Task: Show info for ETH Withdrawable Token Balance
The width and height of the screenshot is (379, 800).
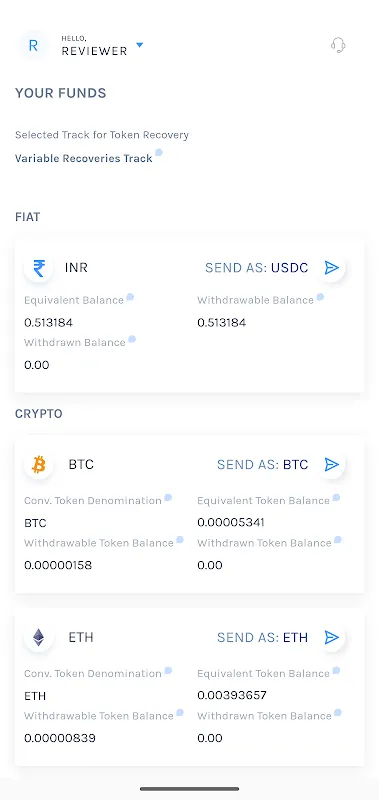Action: (180, 712)
